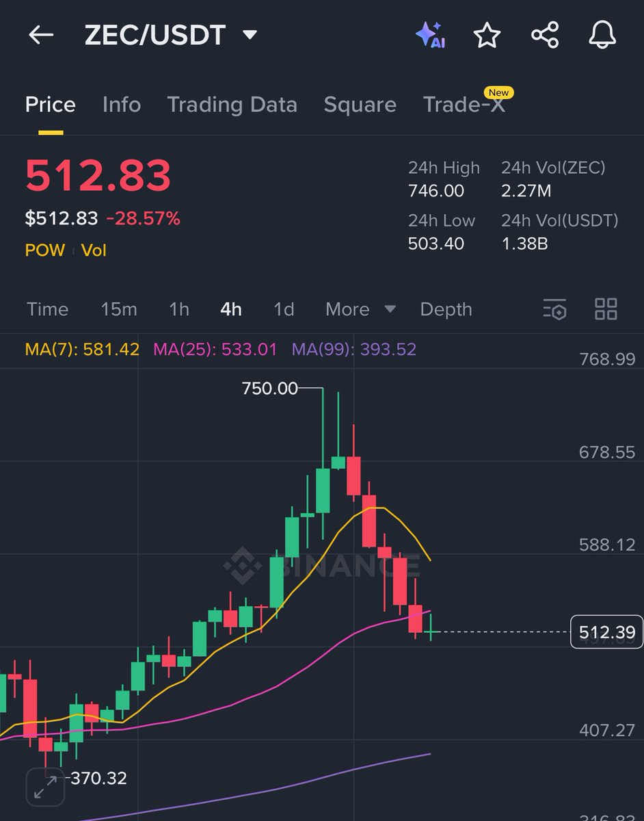Select the 4h chart interval
Image resolution: width=644 pixels, height=821 pixels.
[231, 309]
